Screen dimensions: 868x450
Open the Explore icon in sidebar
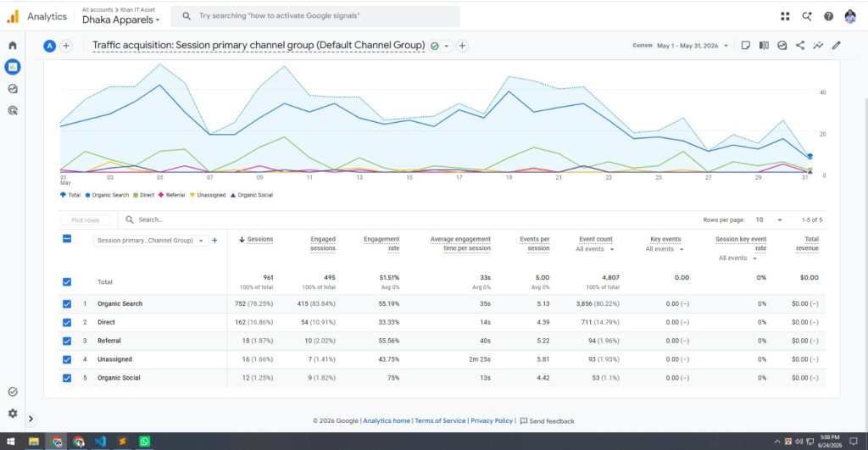point(12,89)
